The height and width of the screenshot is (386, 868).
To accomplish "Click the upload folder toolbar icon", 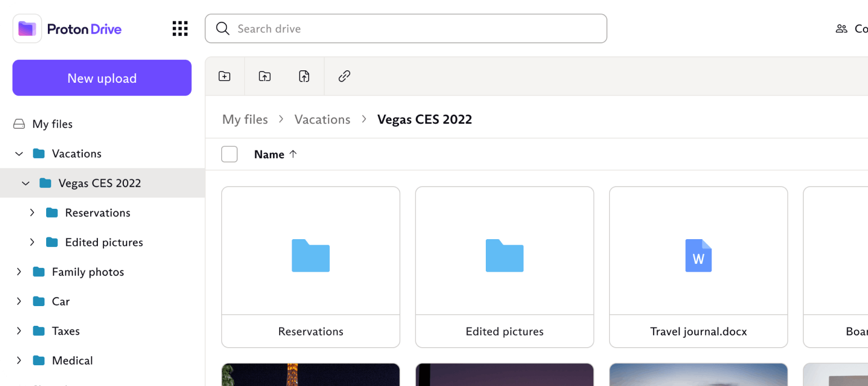I will pyautogui.click(x=265, y=77).
